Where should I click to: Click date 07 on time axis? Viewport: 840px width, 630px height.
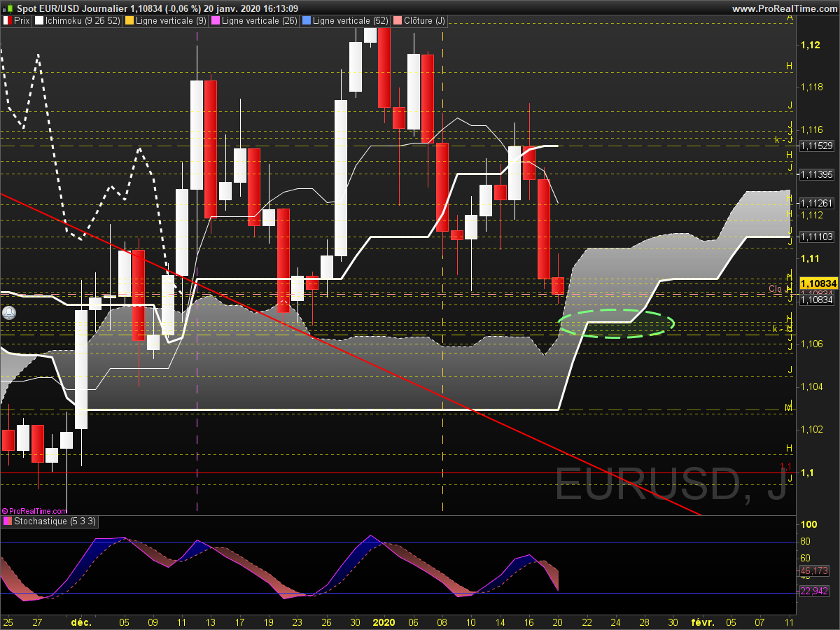[x=761, y=622]
